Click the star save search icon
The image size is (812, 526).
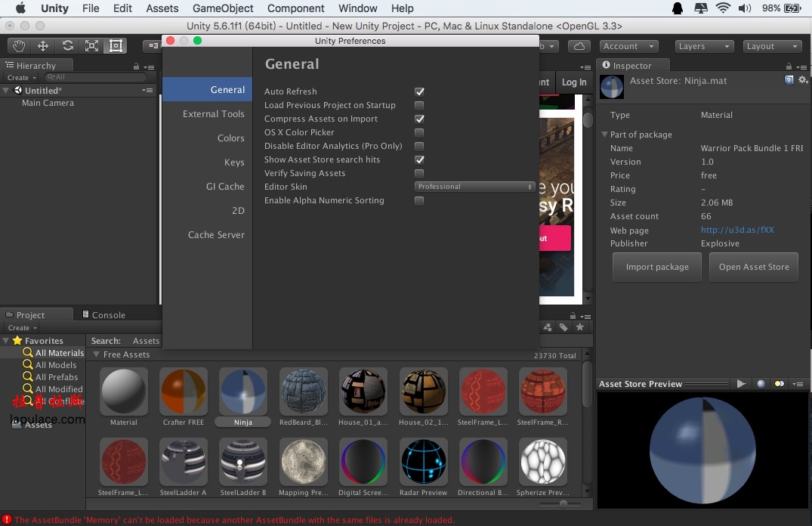pos(580,327)
